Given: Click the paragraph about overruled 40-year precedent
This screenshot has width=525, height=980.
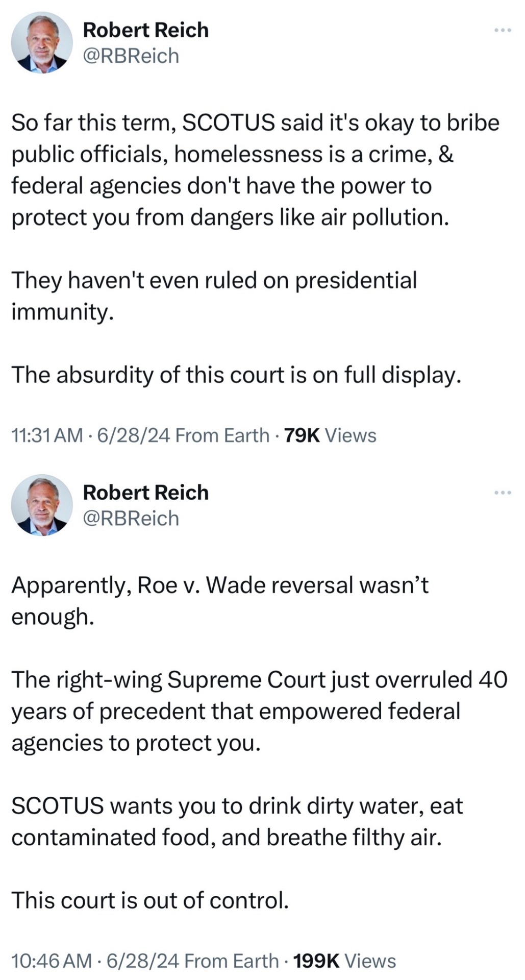Looking at the screenshot, I should click(x=259, y=711).
